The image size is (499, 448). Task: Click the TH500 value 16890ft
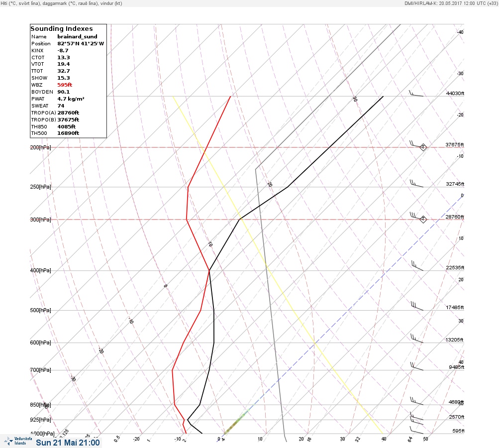coord(68,133)
